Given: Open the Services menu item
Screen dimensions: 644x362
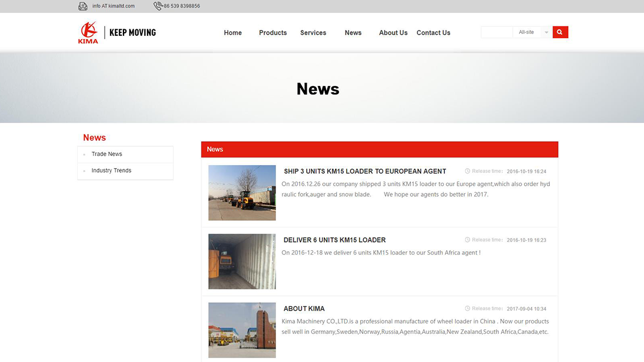Looking at the screenshot, I should (313, 33).
